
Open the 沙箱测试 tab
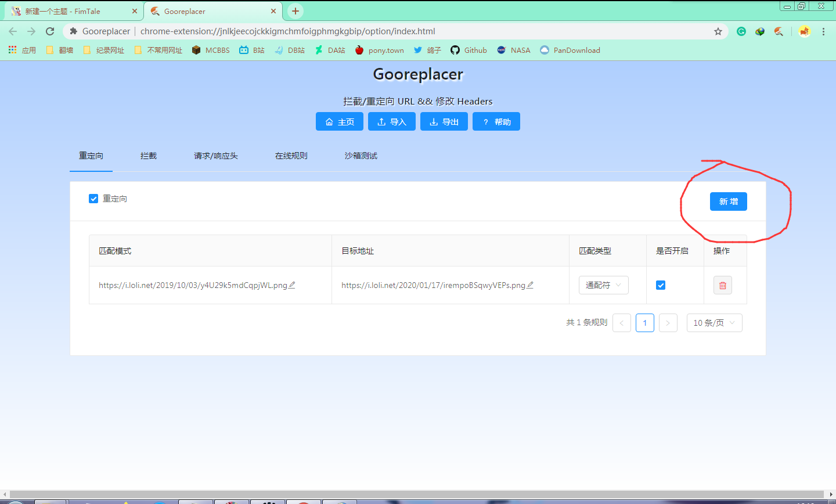361,156
